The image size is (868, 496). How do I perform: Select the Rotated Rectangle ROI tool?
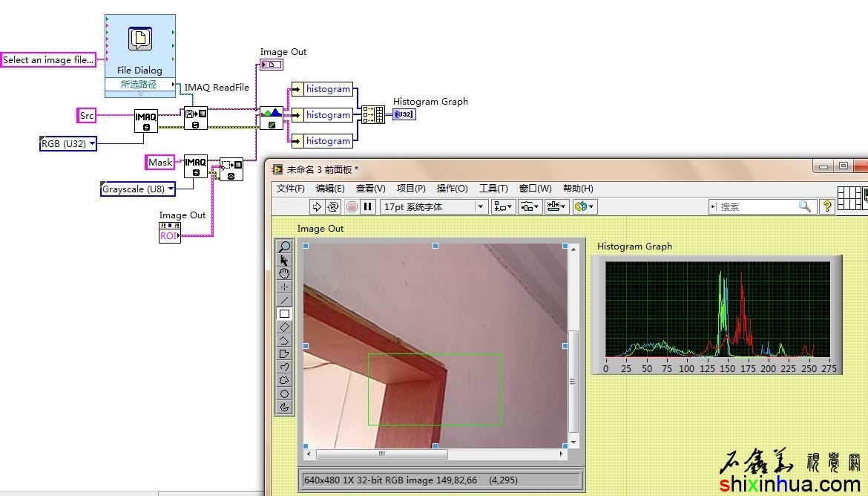pyautogui.click(x=284, y=327)
